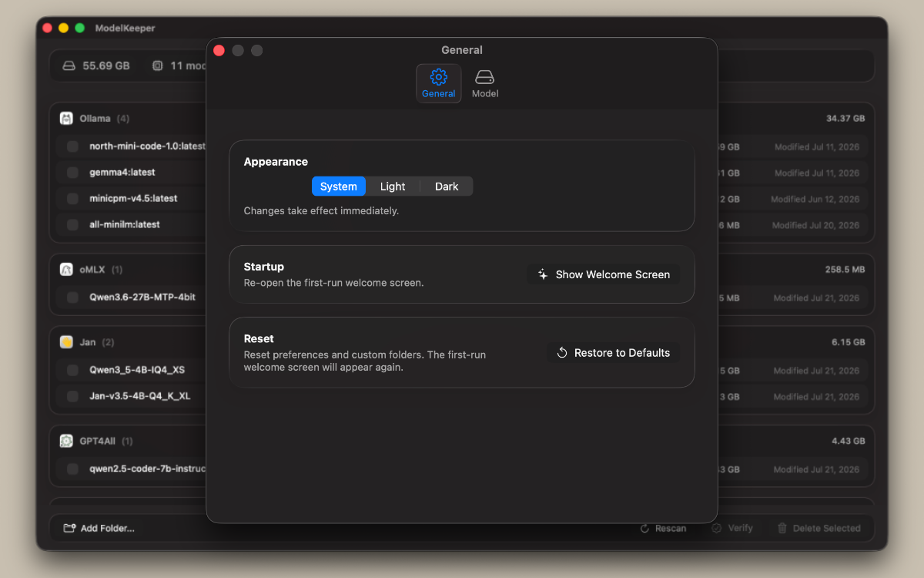The width and height of the screenshot is (924, 578).
Task: Click the 4.43 GB GPT4All total size
Action: [x=849, y=441]
